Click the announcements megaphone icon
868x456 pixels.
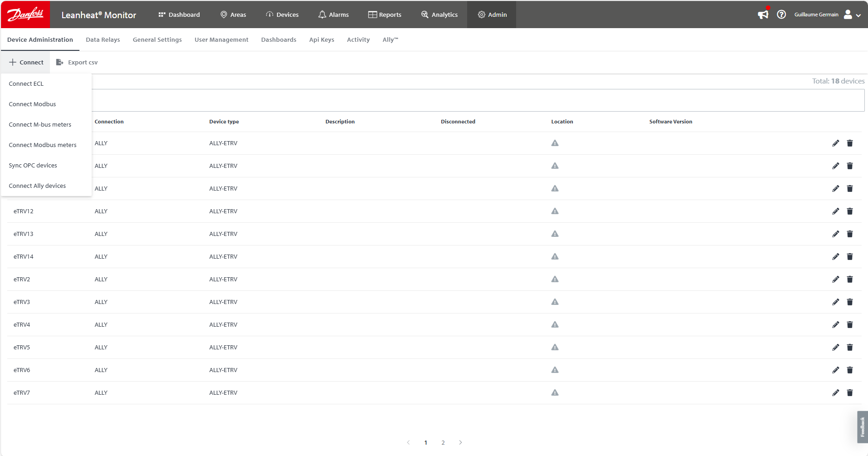click(763, 15)
